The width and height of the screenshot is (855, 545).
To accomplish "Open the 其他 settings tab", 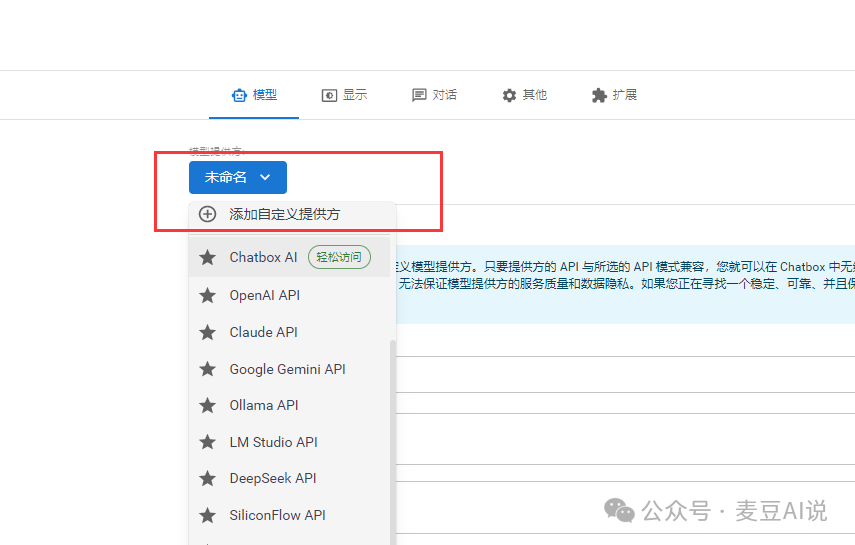I will [x=524, y=95].
